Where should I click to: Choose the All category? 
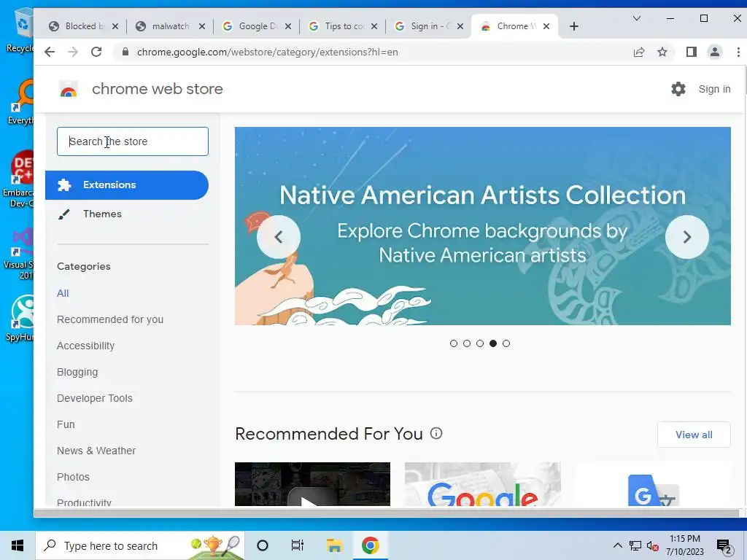63,293
